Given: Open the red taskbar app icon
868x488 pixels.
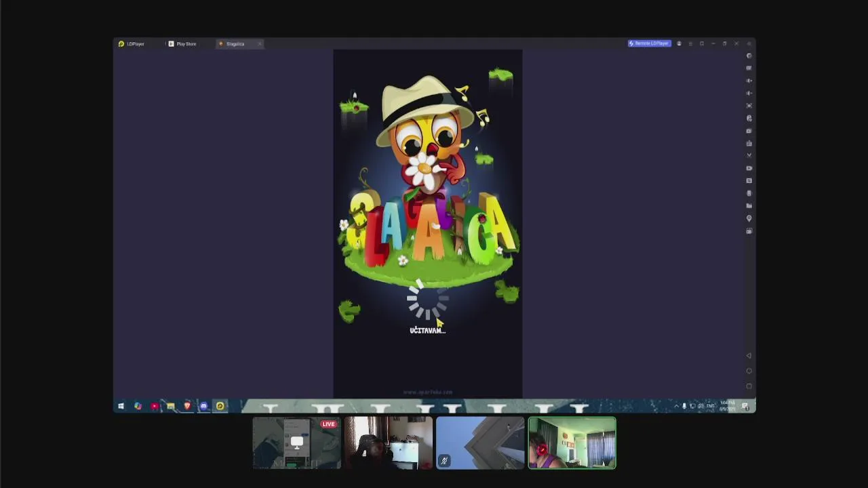Looking at the screenshot, I should pyautogui.click(x=154, y=406).
